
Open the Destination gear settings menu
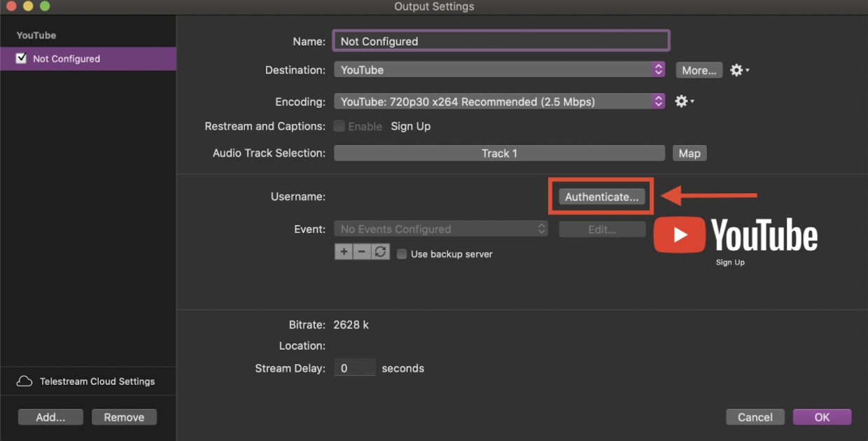click(739, 70)
